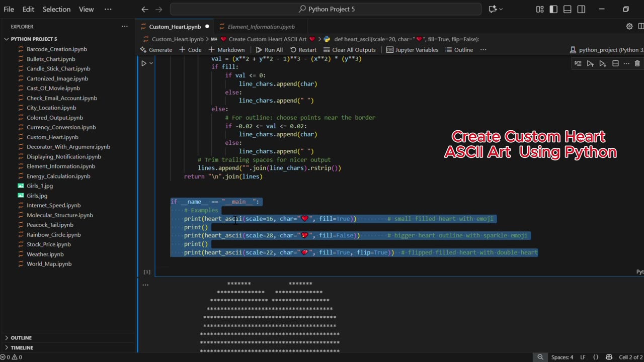Viewport: 644px width, 362px height.
Task: Execute cells above icon
Action: tap(590, 63)
